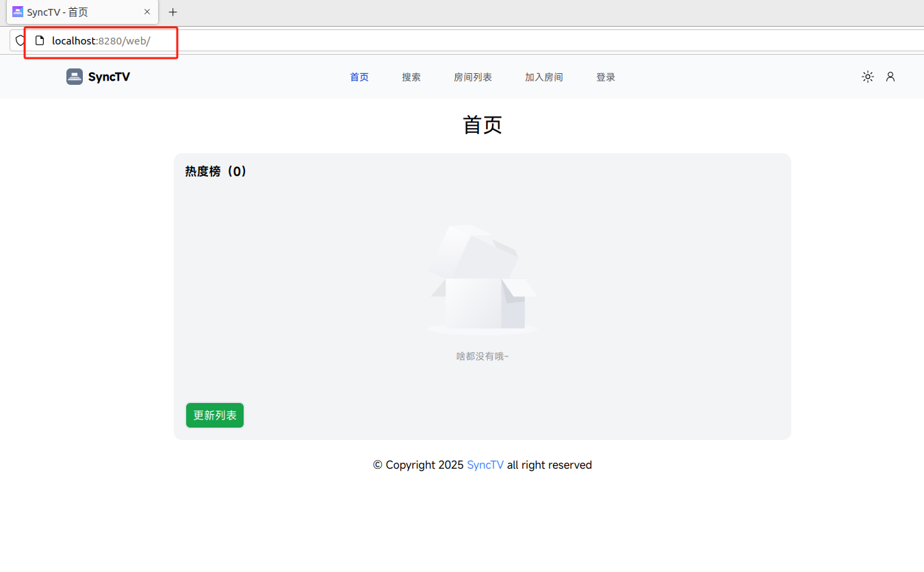Go to 房间列表 in the navbar

point(473,77)
